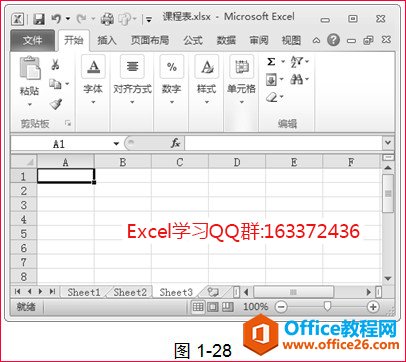Screen dimensions: 406x362
Task: Click the Help question mark icon
Action: pyautogui.click(x=333, y=40)
